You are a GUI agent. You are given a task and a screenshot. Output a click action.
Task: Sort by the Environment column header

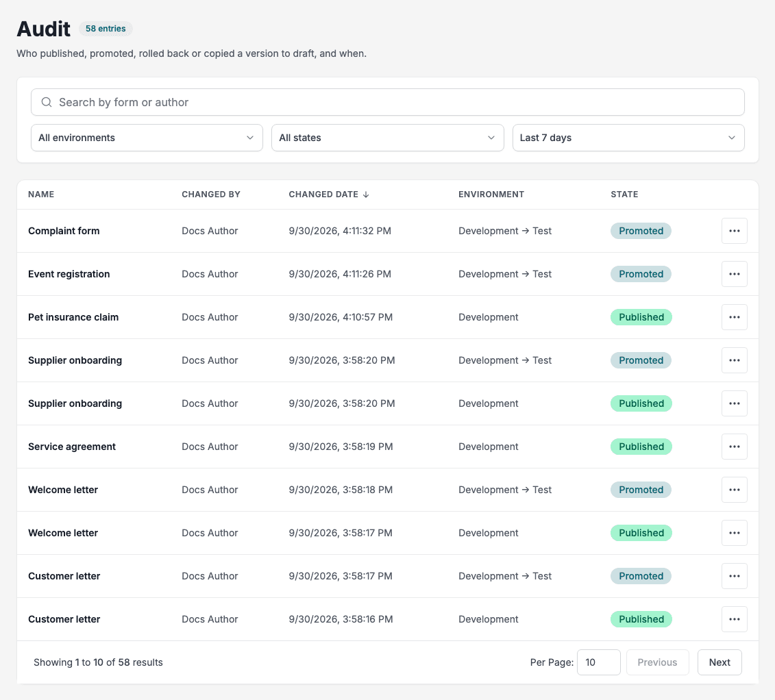491,194
